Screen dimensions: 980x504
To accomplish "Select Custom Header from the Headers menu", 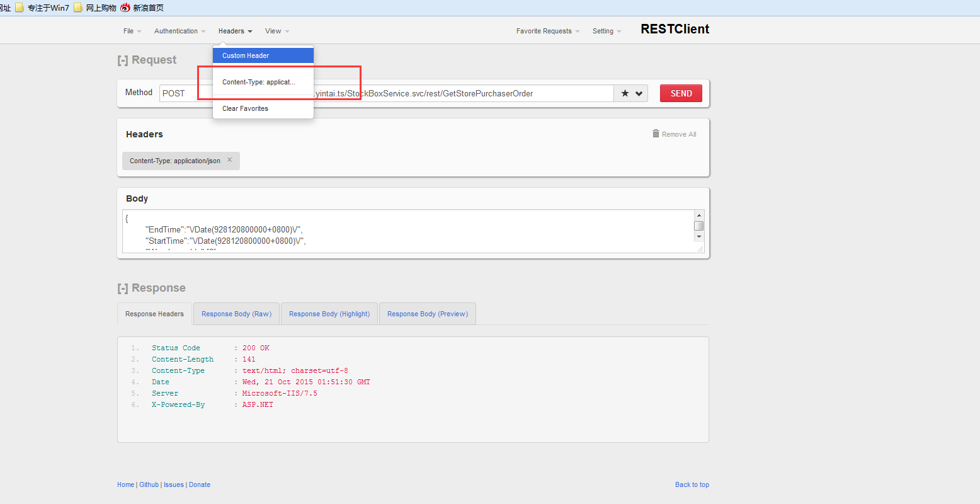I will (x=245, y=55).
